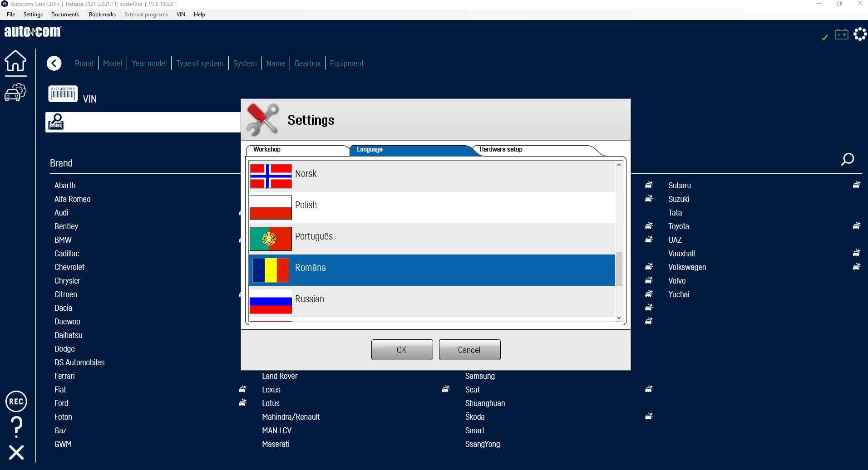Select the Abarth brand
Image resolution: width=868 pixels, height=470 pixels.
tap(65, 186)
